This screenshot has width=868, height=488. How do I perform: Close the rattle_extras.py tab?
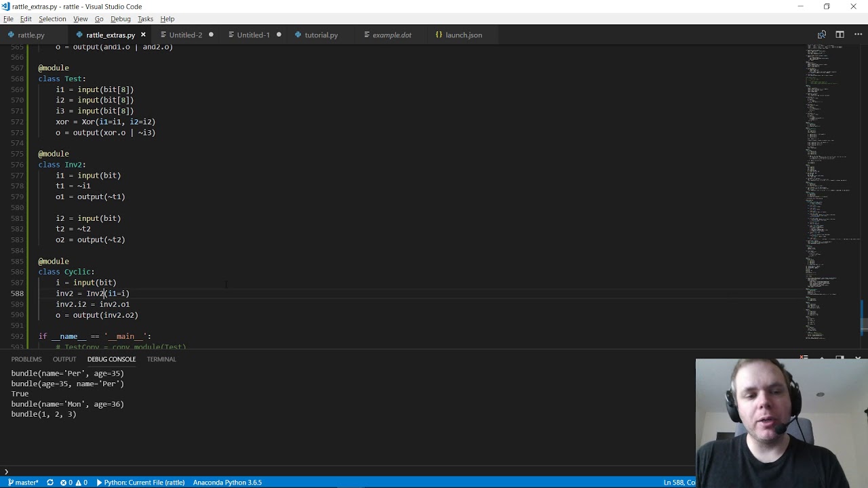(143, 35)
